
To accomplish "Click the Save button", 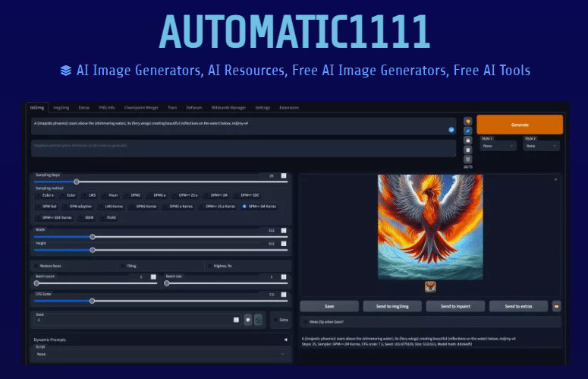I will coord(329,306).
